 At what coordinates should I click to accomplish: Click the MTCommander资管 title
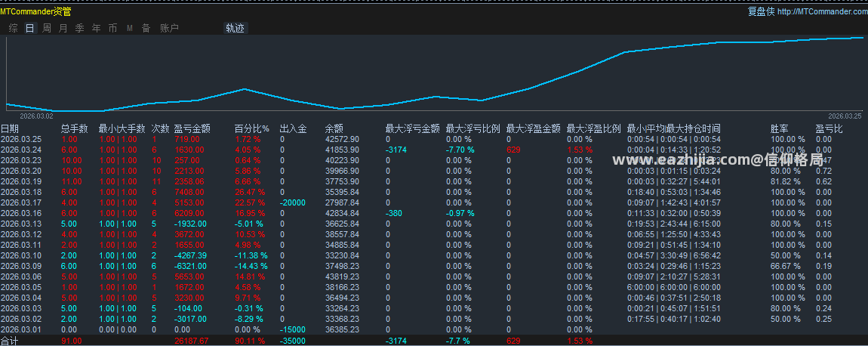[35, 11]
